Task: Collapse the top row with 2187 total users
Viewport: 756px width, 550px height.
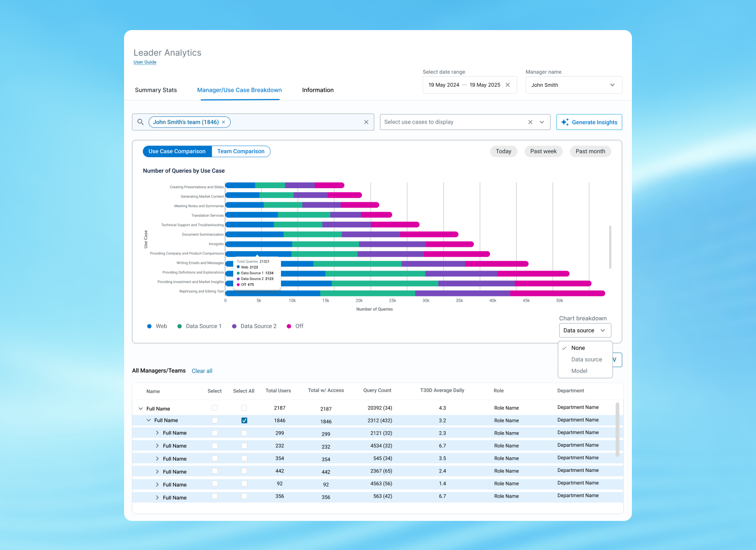Action: [141, 409]
